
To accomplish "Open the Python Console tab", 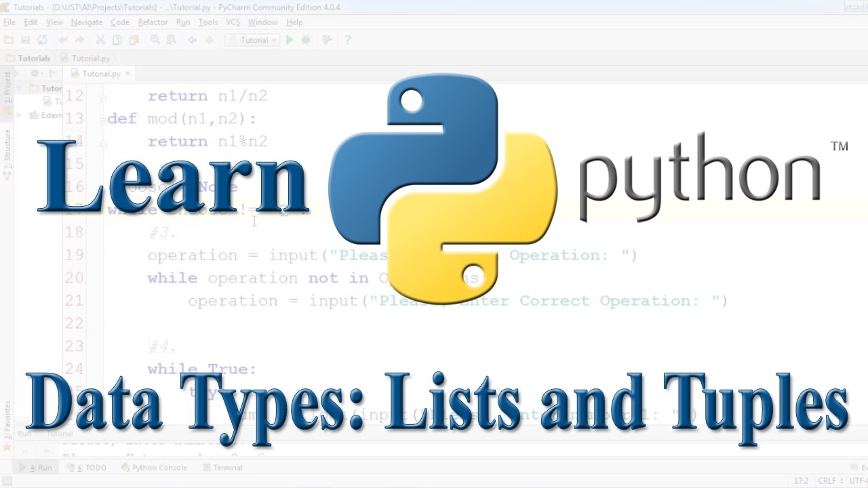I will 154,468.
